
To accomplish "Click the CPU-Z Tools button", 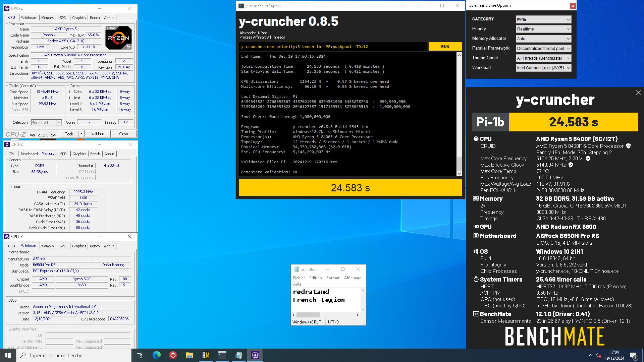I will [69, 134].
